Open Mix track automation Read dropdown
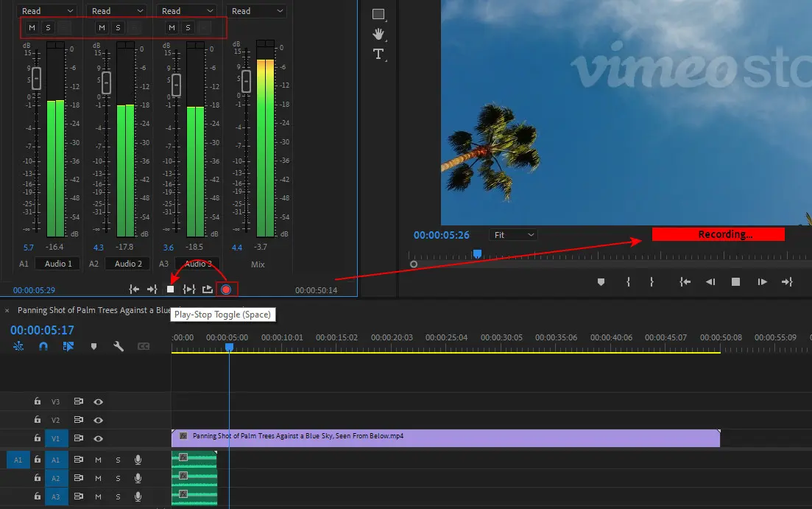812x509 pixels. pyautogui.click(x=257, y=11)
